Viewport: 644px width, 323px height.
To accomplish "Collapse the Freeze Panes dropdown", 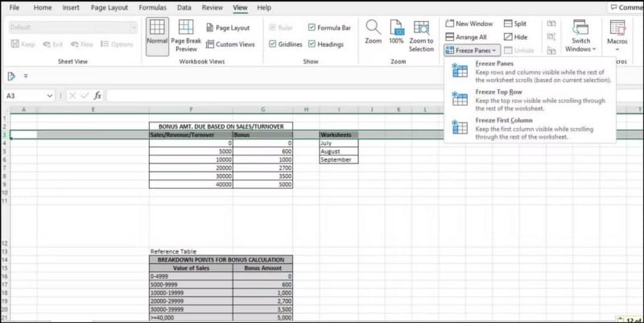I will pos(472,50).
